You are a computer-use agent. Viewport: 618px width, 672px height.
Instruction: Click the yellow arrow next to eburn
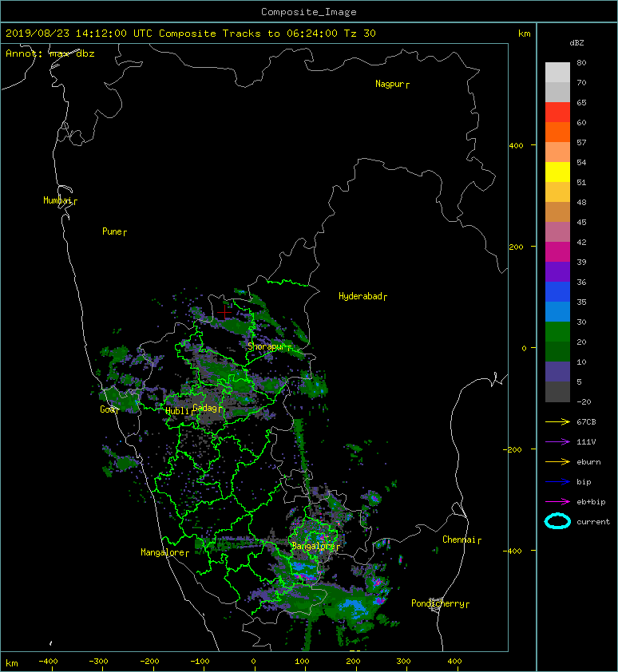point(557,462)
